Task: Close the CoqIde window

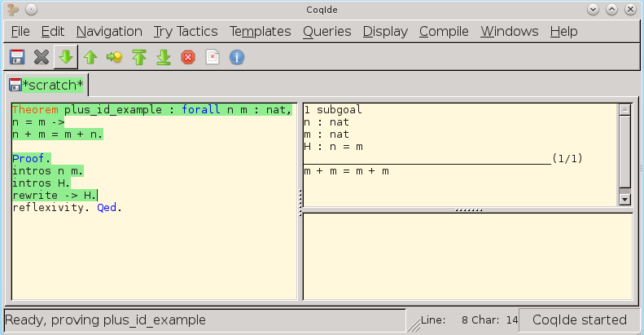Action: [x=630, y=9]
